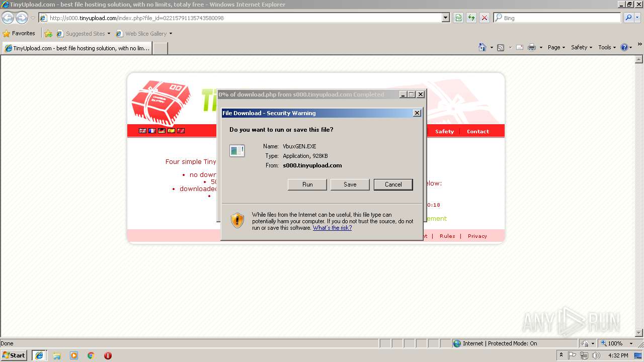The height and width of the screenshot is (362, 644).
Task: Click the address bar URL field
Action: point(240,18)
